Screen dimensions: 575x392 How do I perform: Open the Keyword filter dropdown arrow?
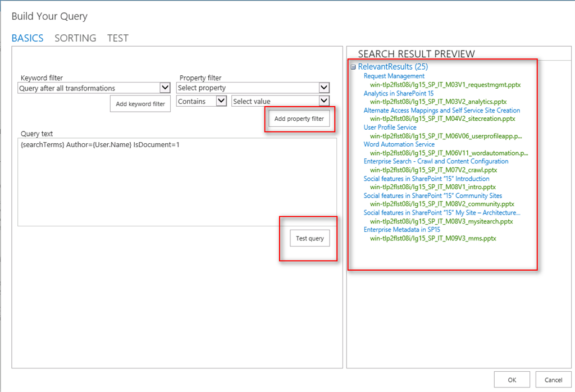pyautogui.click(x=165, y=88)
